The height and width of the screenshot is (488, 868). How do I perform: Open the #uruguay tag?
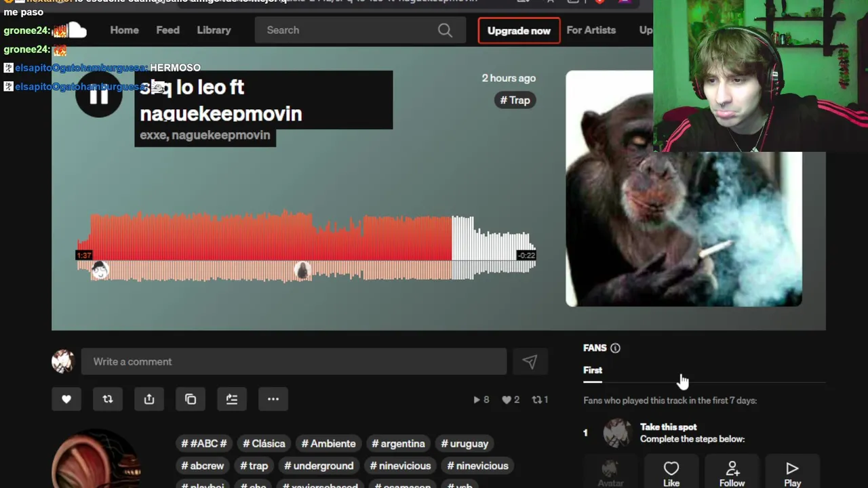click(x=465, y=443)
